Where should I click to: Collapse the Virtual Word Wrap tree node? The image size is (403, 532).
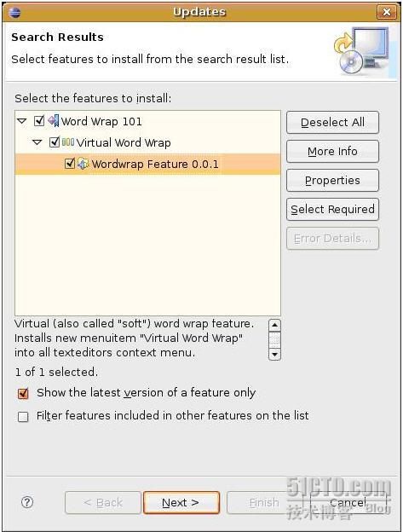(37, 142)
